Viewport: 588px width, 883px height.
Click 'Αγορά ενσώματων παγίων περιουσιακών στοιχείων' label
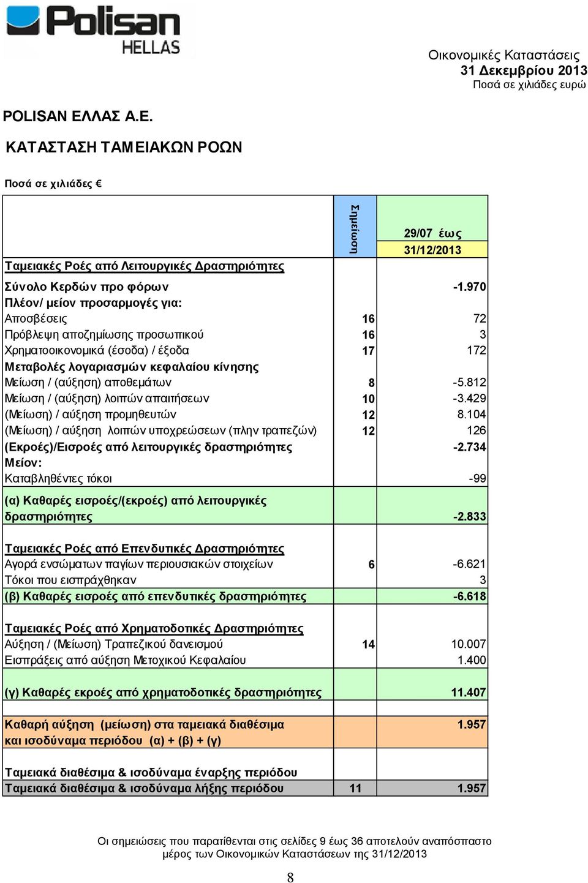coord(139,564)
